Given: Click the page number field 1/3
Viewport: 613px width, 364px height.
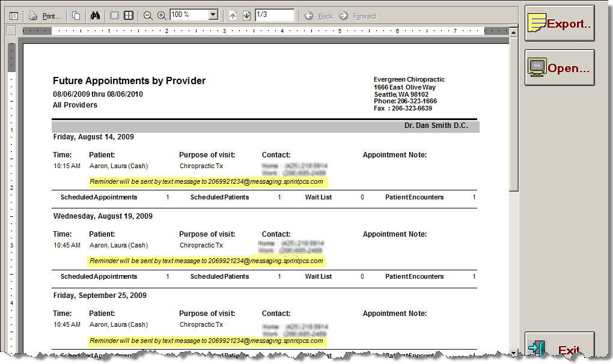Looking at the screenshot, I should [274, 16].
